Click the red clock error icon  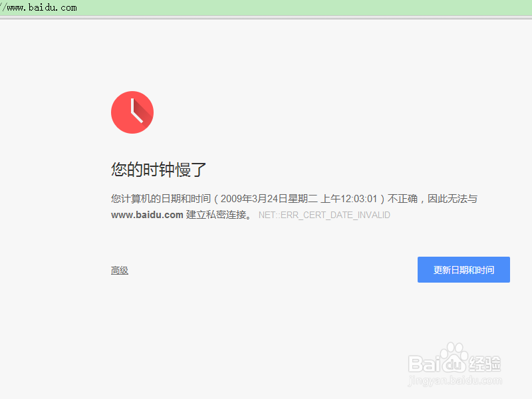pos(132,112)
